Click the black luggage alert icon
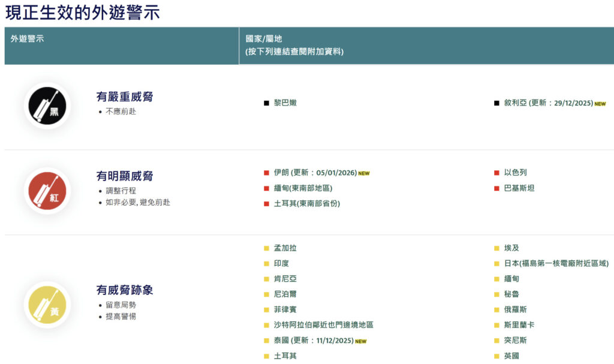 47,106
